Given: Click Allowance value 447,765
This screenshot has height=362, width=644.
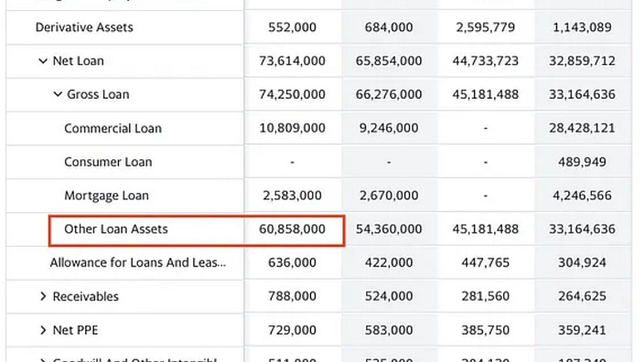Looking at the screenshot, I should point(486,262).
